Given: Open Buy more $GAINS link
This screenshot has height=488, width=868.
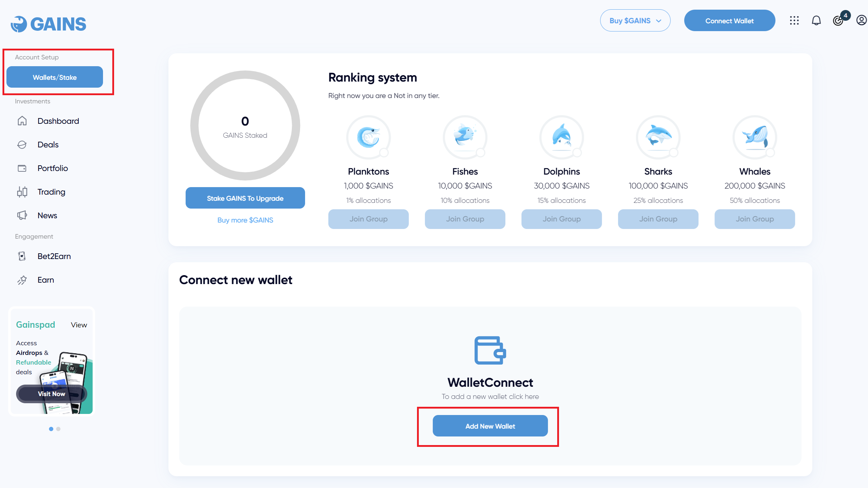Looking at the screenshot, I should (245, 220).
